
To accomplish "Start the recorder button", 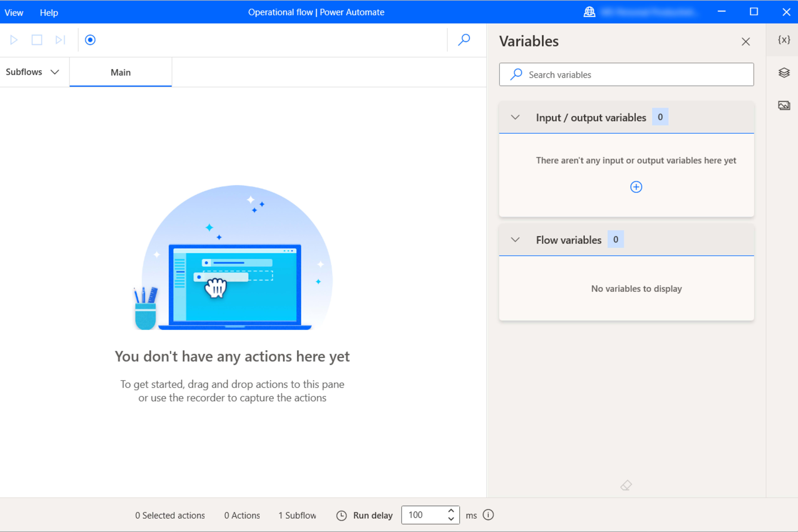I will click(x=90, y=40).
